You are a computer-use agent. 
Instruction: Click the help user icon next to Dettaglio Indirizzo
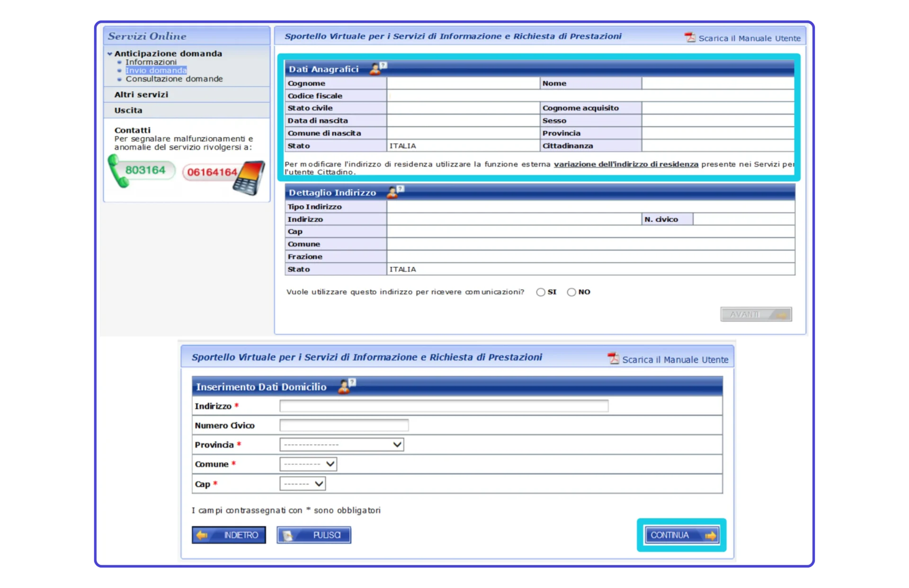395,192
